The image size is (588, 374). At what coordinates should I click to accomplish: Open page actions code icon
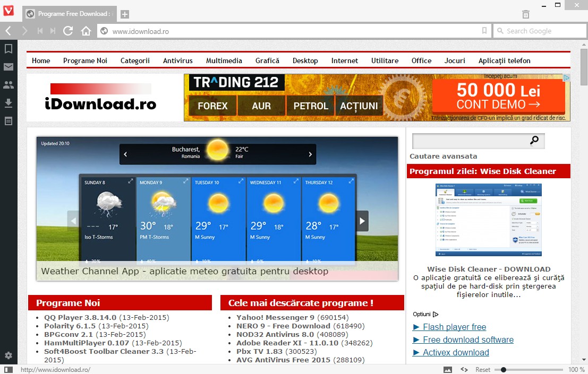pyautogui.click(x=464, y=370)
